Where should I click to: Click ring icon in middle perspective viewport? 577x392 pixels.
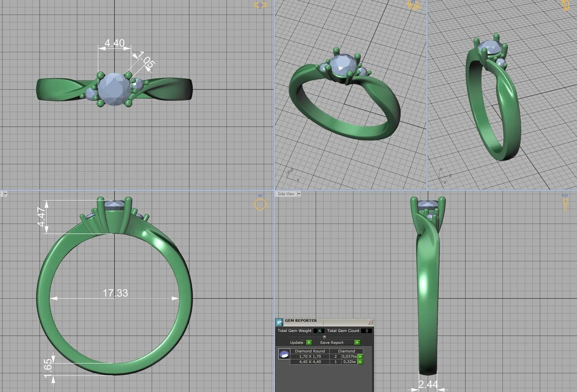click(413, 5)
